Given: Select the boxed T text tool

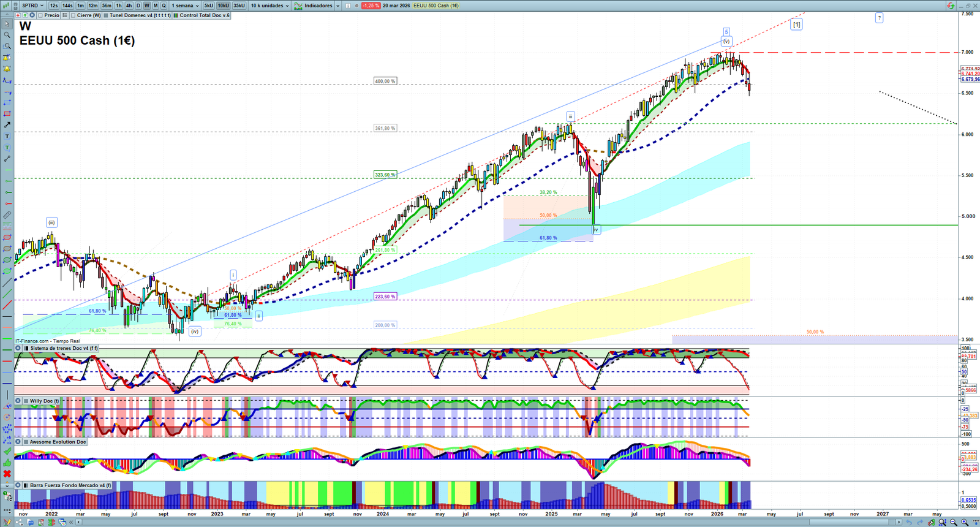Looking at the screenshot, I should [x=7, y=136].
